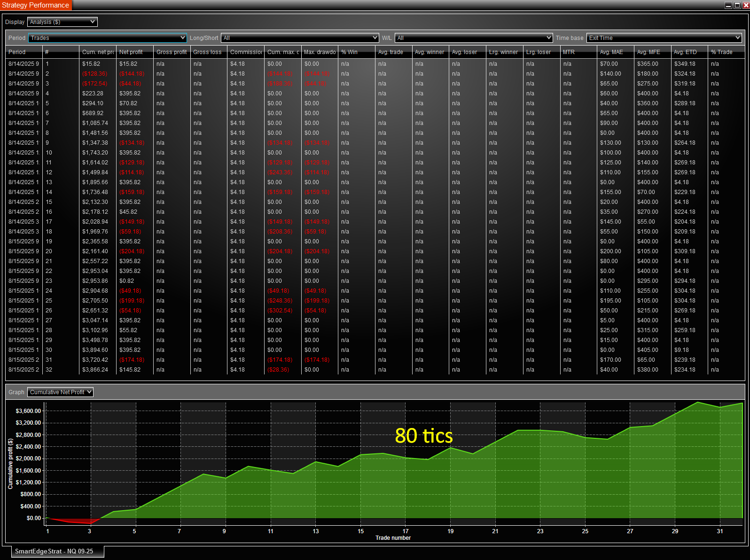The height and width of the screenshot is (560, 750).
Task: Open the Graph Cumulative Net Profit dropdown
Action: tap(60, 392)
